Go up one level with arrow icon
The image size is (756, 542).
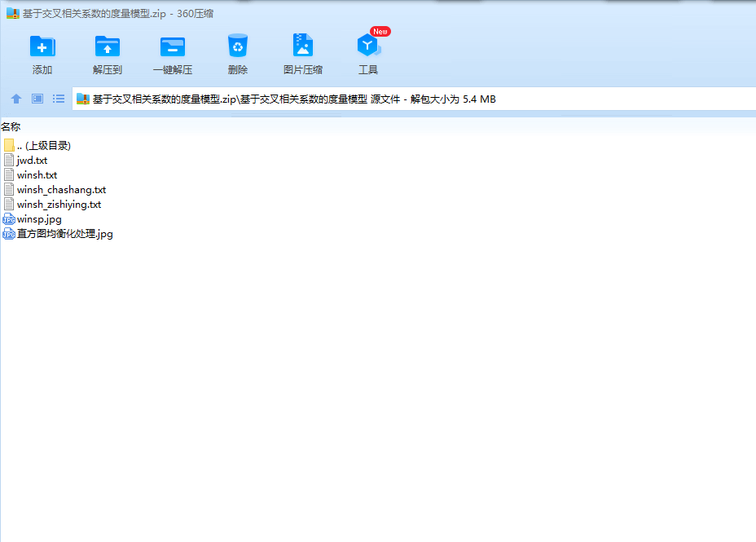click(x=16, y=99)
